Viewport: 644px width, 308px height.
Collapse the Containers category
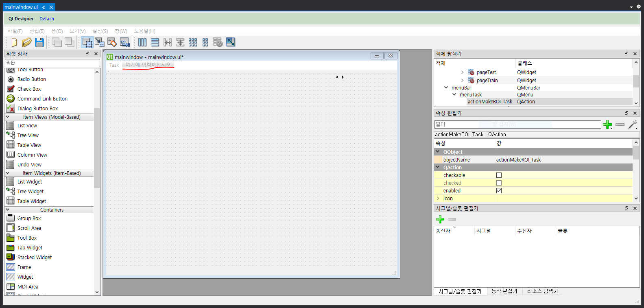8,210
